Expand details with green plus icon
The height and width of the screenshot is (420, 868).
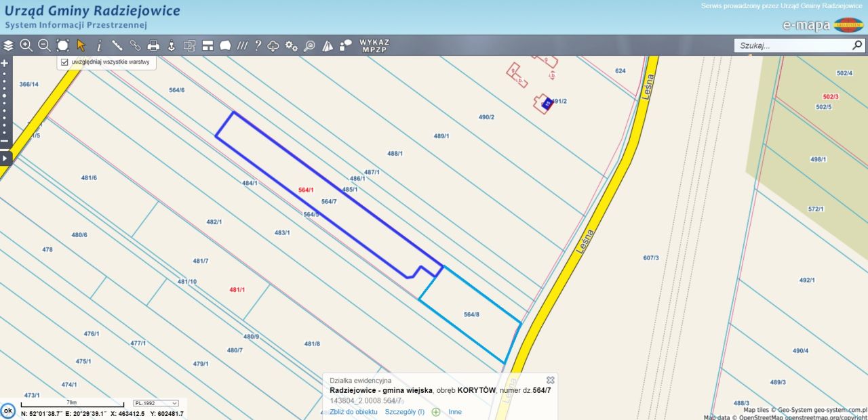435,412
